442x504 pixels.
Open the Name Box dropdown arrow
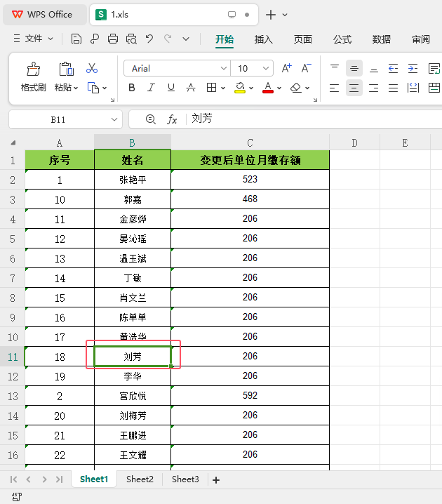click(x=114, y=119)
